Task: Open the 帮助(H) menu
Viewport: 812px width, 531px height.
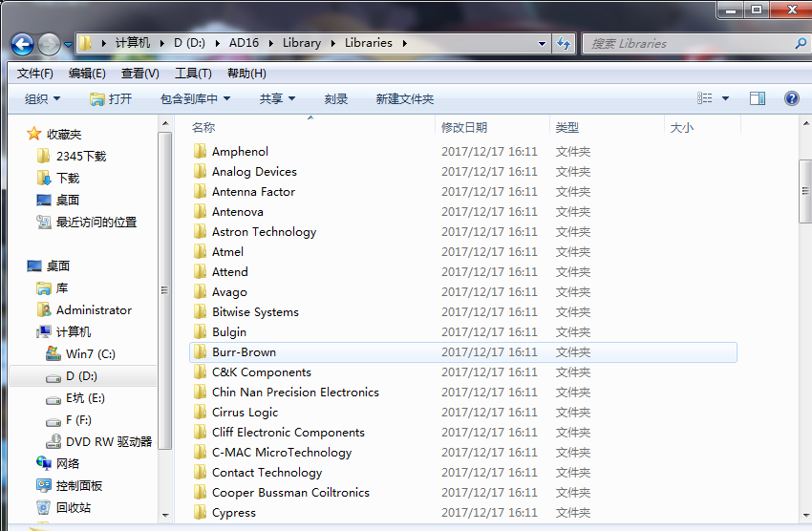Action: [246, 74]
